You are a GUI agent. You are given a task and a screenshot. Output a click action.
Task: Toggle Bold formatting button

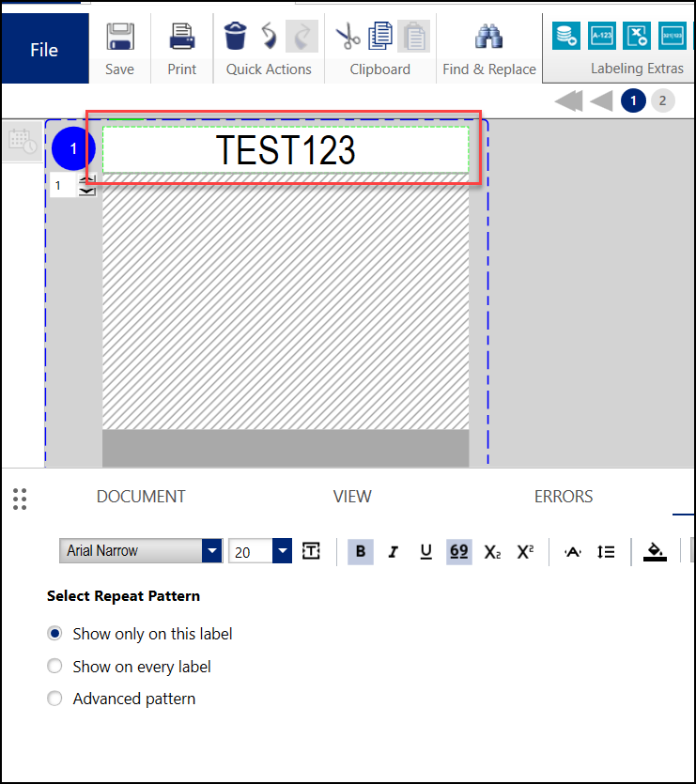361,552
